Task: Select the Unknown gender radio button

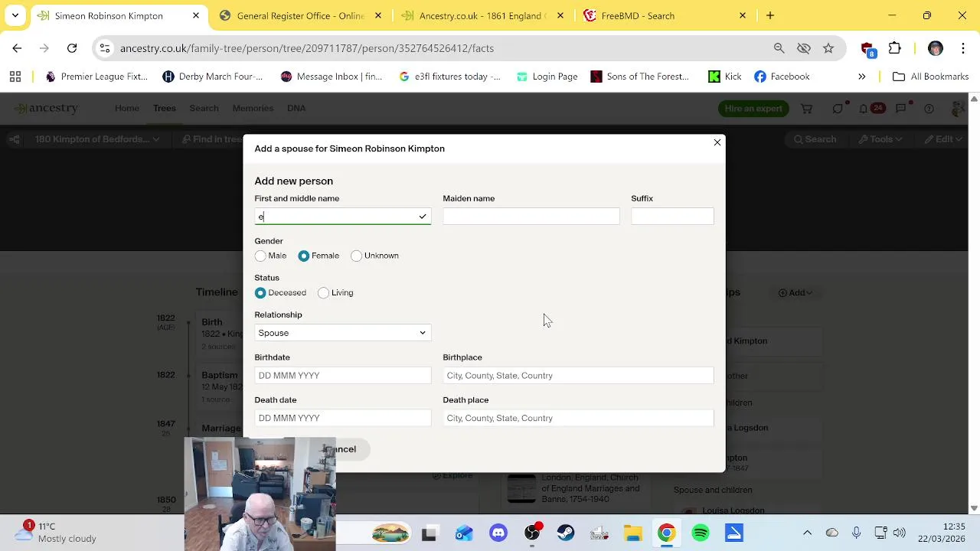Action: point(356,256)
